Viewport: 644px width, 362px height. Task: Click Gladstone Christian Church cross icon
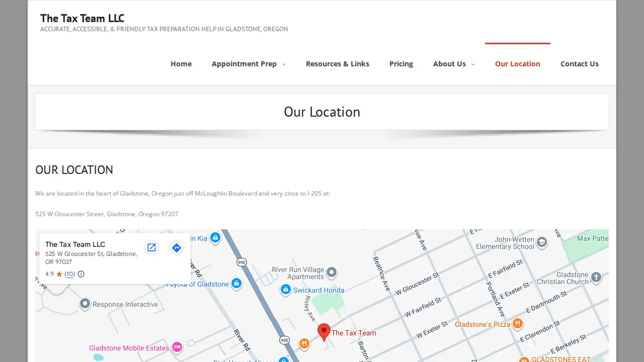pos(596,277)
